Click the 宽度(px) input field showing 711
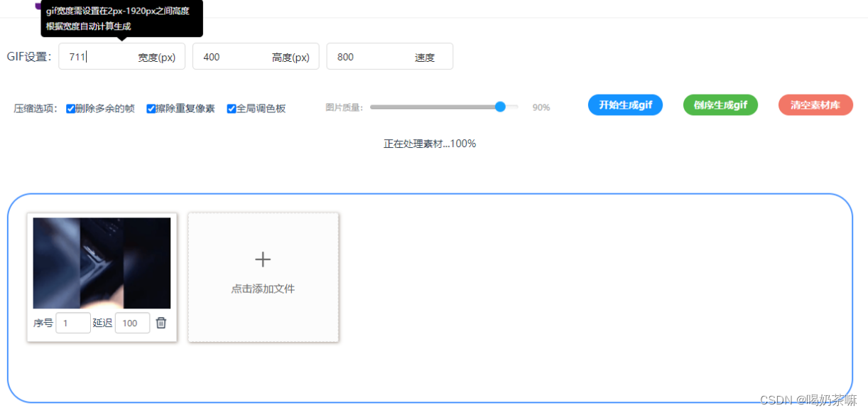The width and height of the screenshot is (868, 413). pos(122,57)
